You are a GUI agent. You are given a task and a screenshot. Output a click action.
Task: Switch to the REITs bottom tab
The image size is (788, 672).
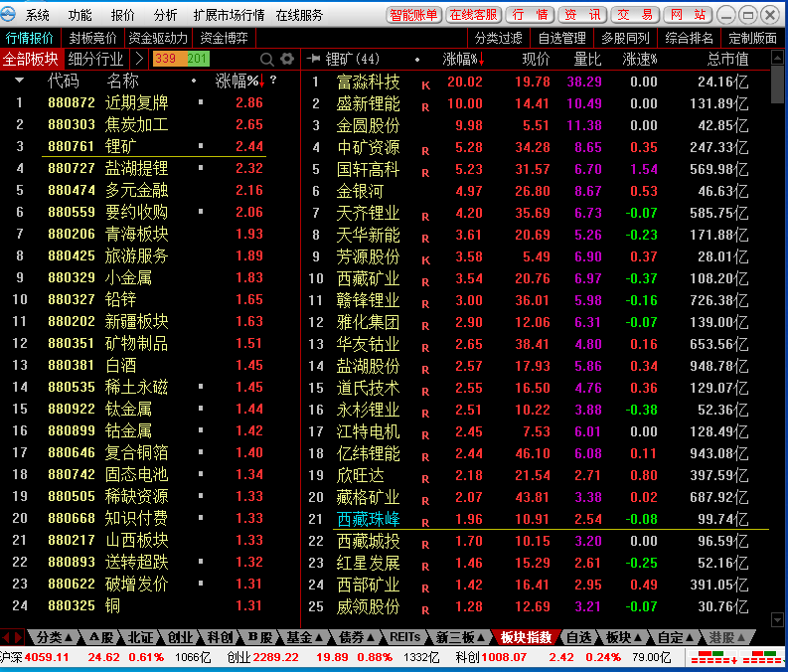coord(405,637)
